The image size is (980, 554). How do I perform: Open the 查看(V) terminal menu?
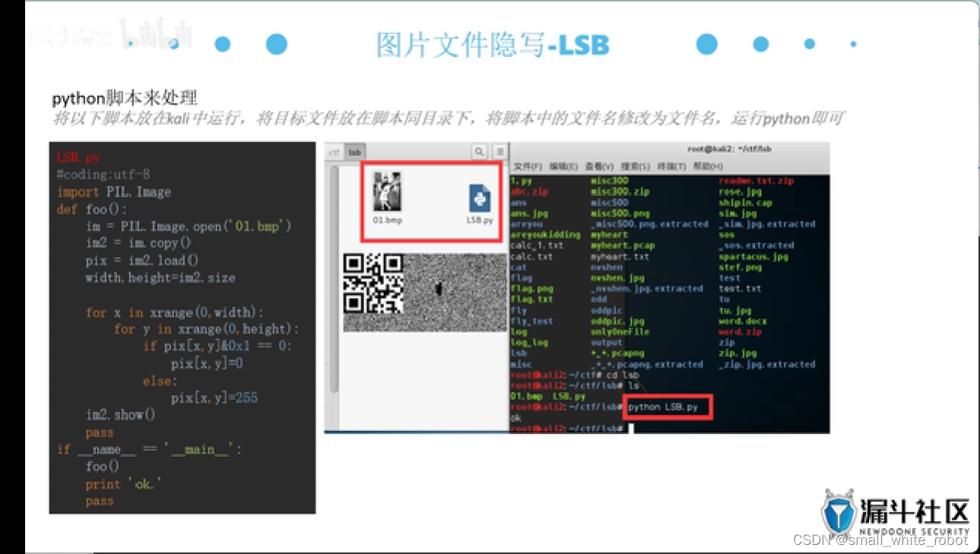click(x=599, y=166)
